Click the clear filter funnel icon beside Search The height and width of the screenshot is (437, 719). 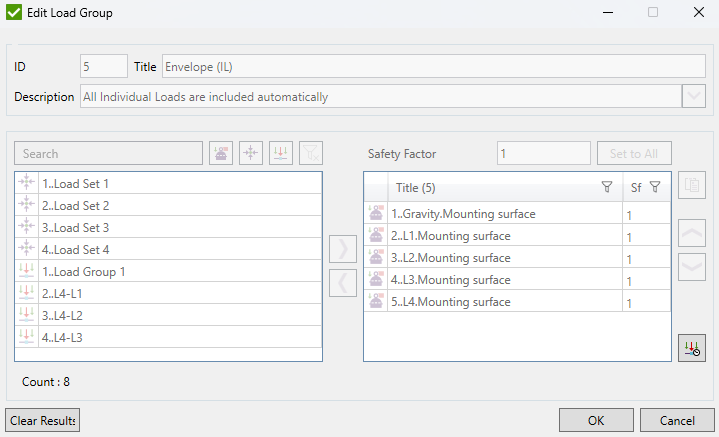click(311, 153)
